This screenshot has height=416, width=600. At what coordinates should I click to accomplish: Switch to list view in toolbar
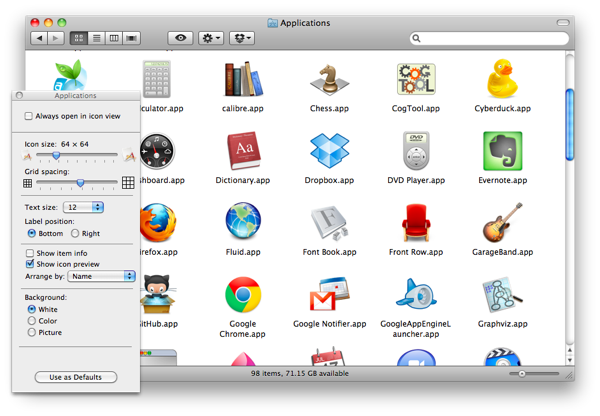point(96,38)
